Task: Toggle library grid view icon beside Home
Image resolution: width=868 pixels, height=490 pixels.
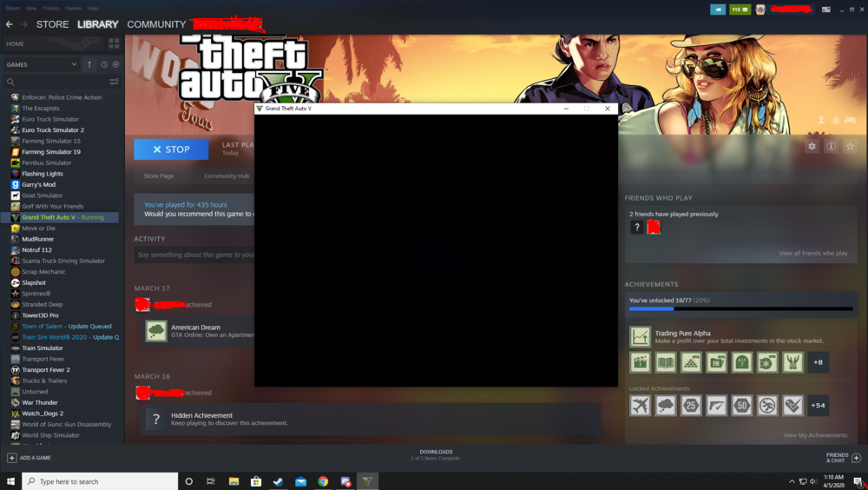Action: [114, 43]
